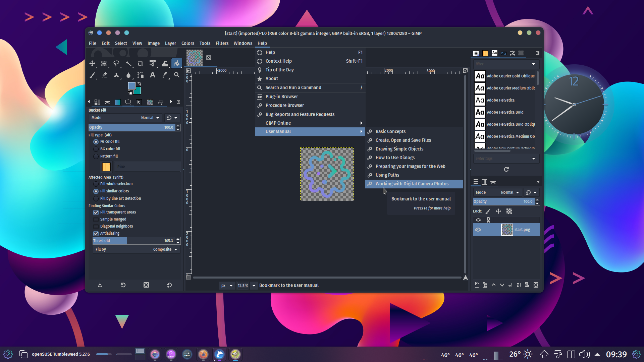The width and height of the screenshot is (644, 362).
Task: Open Fonts tab in top-right dock
Action: (x=495, y=53)
